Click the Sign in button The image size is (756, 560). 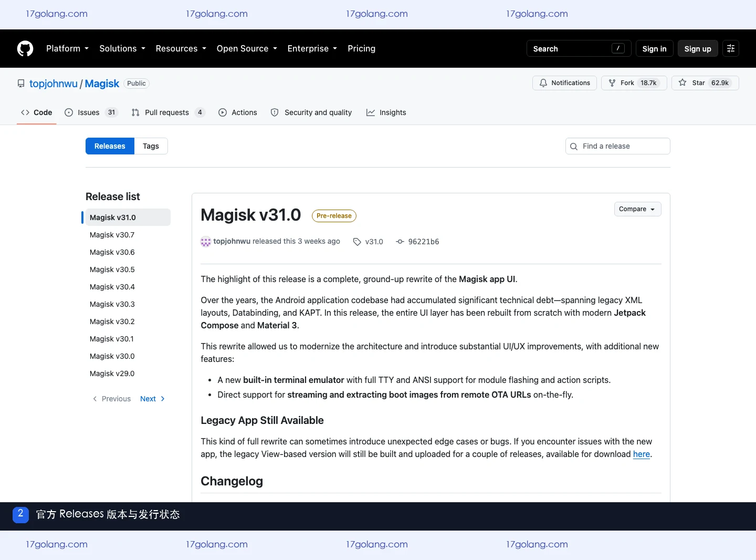tap(654, 48)
